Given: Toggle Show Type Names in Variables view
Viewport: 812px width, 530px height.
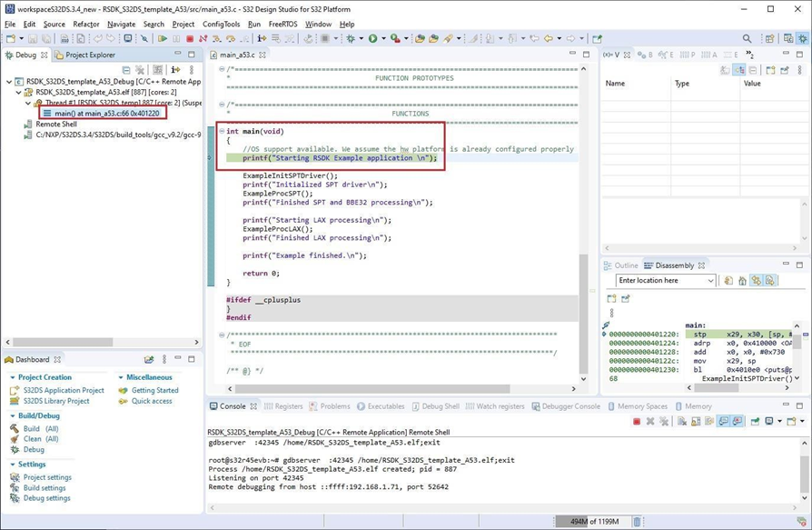Looking at the screenshot, I should (x=725, y=70).
